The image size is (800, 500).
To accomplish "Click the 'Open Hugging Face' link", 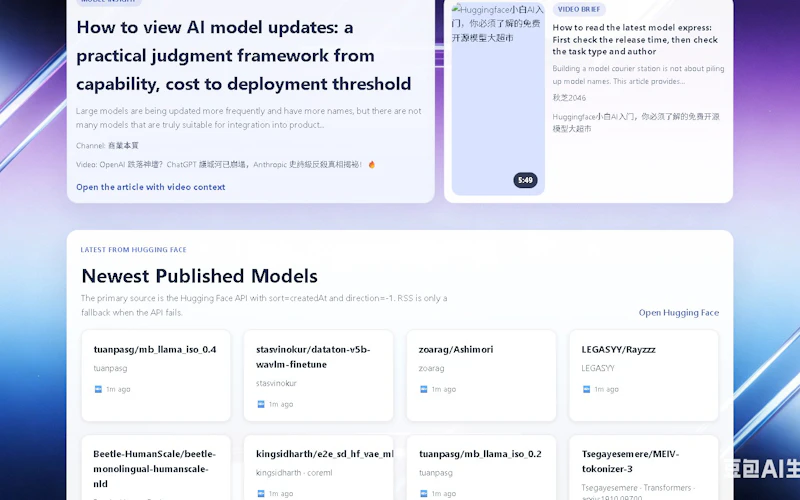I will point(679,313).
